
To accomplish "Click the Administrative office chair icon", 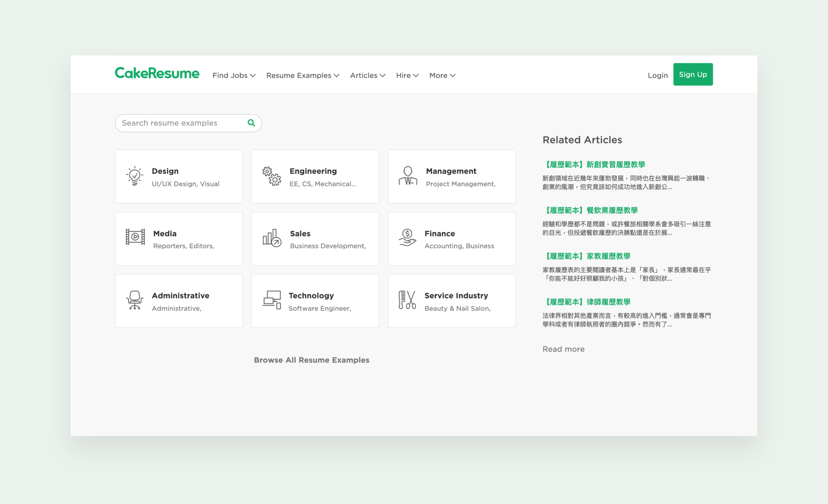I will pyautogui.click(x=134, y=300).
